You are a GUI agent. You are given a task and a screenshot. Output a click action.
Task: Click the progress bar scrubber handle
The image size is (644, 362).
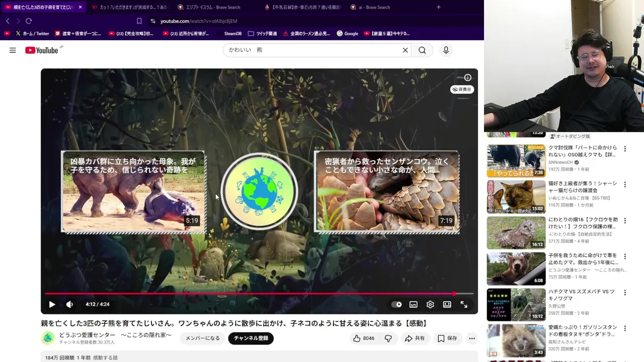[454, 294]
